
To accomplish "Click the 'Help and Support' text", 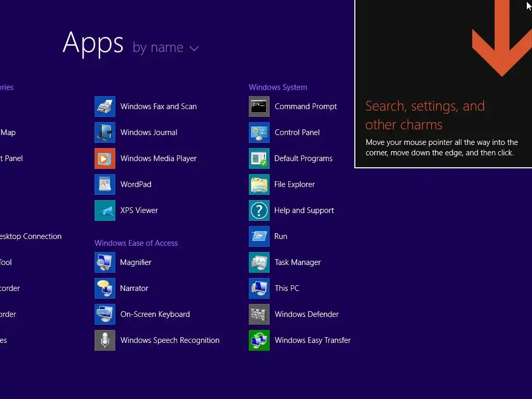I will pyautogui.click(x=304, y=210).
